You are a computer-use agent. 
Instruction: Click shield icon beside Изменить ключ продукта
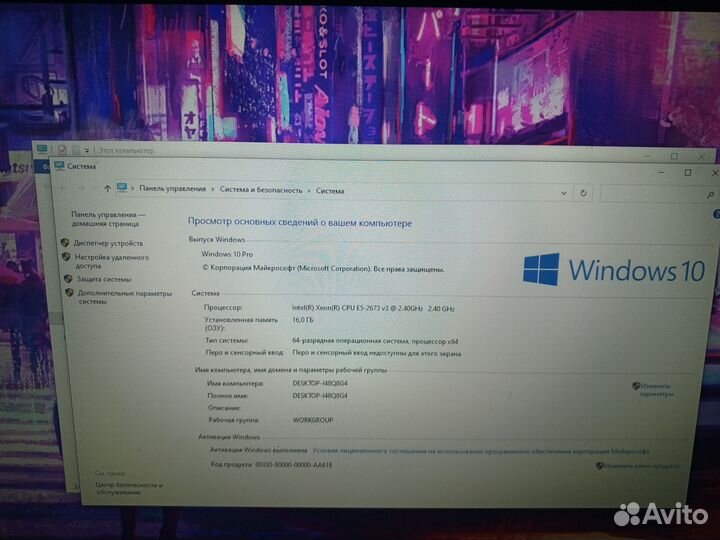(x=600, y=465)
